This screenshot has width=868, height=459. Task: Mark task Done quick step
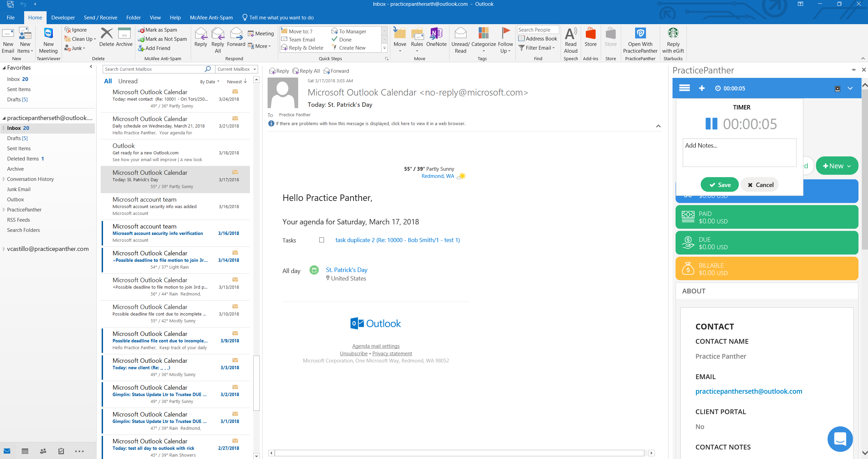(x=342, y=39)
